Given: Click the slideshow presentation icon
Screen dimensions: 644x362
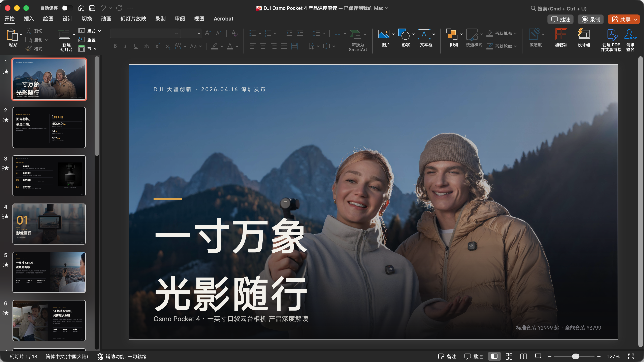Looking at the screenshot, I should coord(538,357).
